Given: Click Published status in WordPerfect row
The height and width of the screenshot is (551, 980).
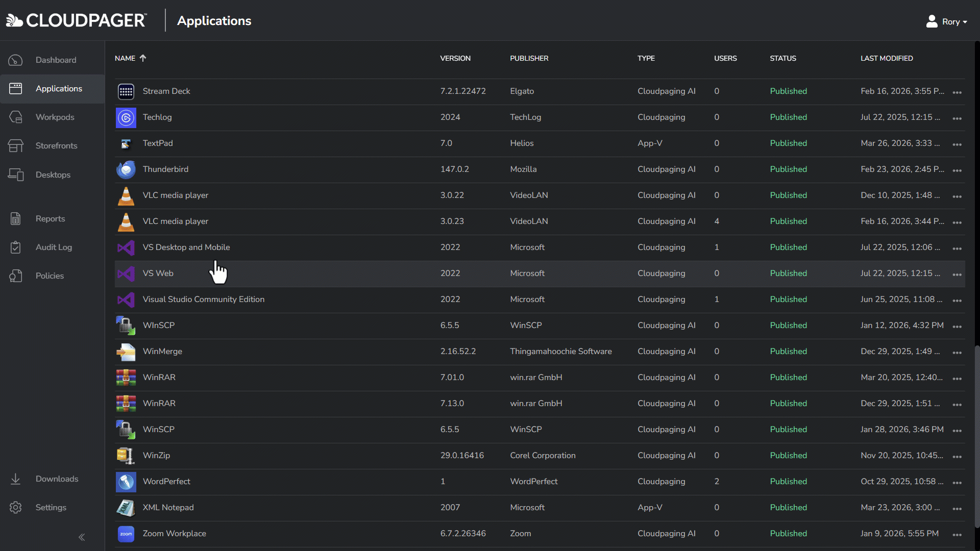Looking at the screenshot, I should (x=788, y=482).
